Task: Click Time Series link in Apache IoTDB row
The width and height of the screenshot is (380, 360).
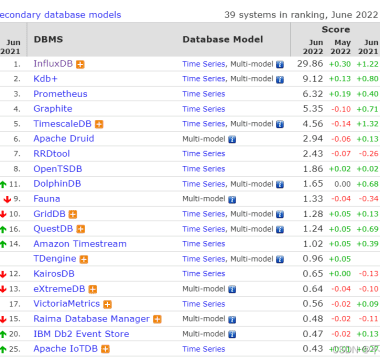Action: 204,349
